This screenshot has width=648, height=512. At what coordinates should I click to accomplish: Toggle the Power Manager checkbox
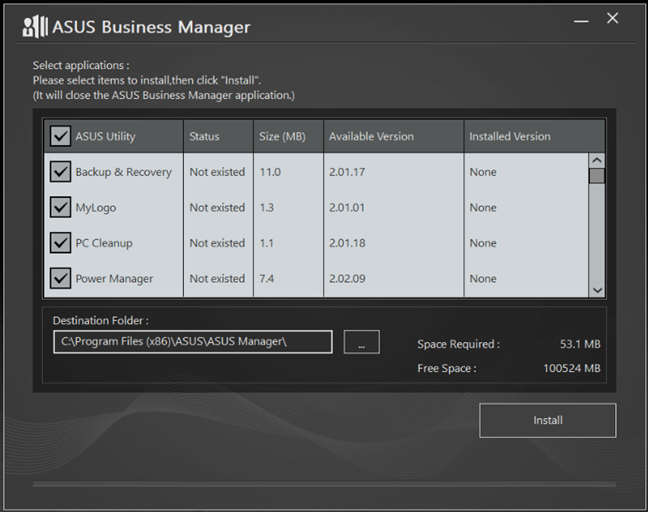60,278
